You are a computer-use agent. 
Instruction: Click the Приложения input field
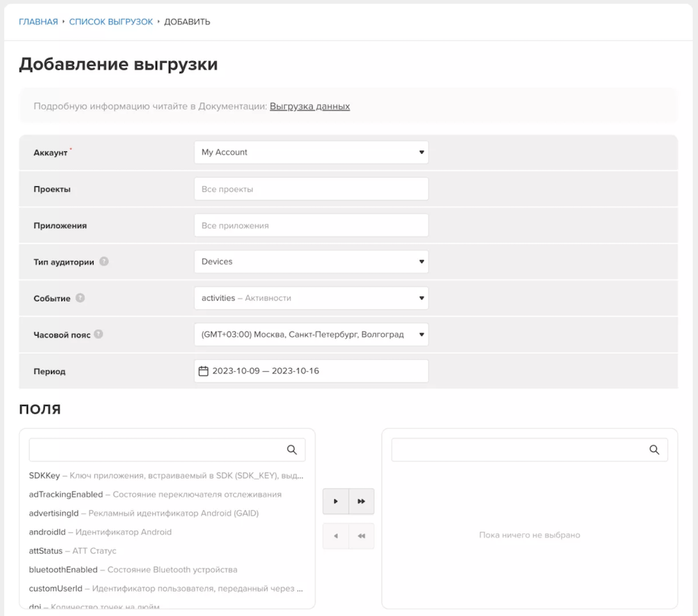[311, 225]
